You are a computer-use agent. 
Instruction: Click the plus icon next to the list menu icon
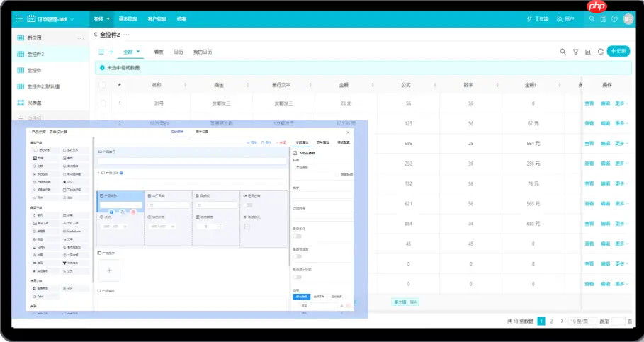[111, 52]
